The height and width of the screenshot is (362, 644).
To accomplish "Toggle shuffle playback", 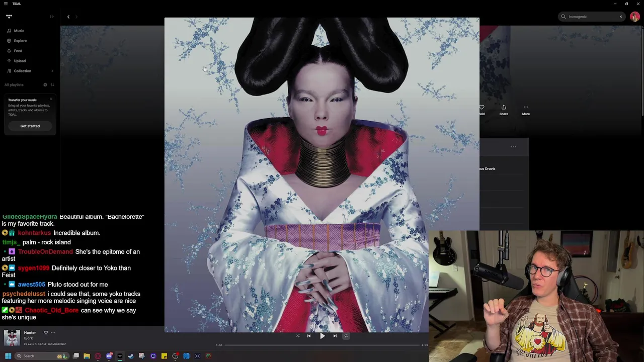I will [x=298, y=336].
